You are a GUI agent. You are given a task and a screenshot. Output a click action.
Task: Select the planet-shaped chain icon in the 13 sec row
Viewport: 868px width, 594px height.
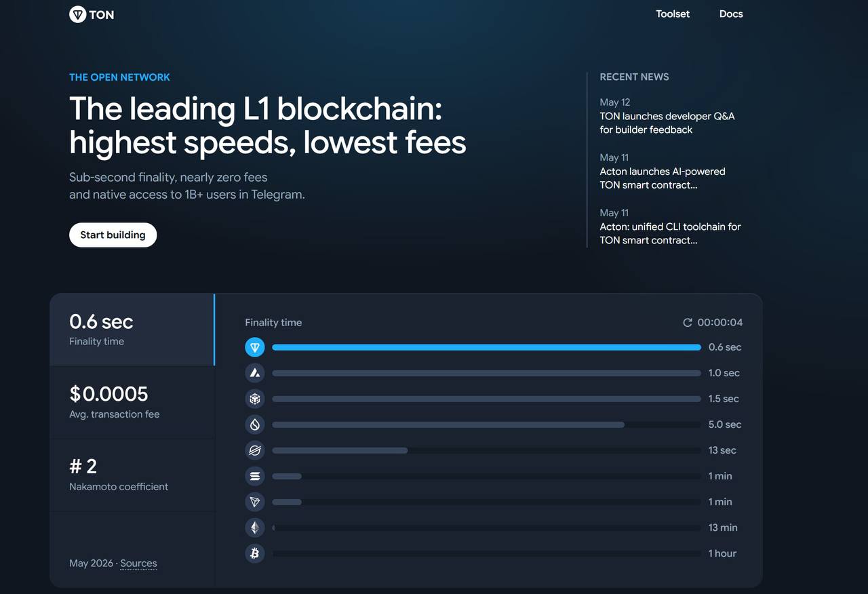coord(255,450)
